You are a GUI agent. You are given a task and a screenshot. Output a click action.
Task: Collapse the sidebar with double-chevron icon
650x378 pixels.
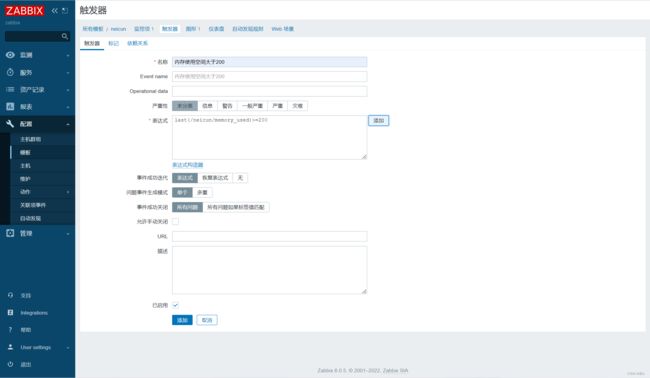[54, 11]
